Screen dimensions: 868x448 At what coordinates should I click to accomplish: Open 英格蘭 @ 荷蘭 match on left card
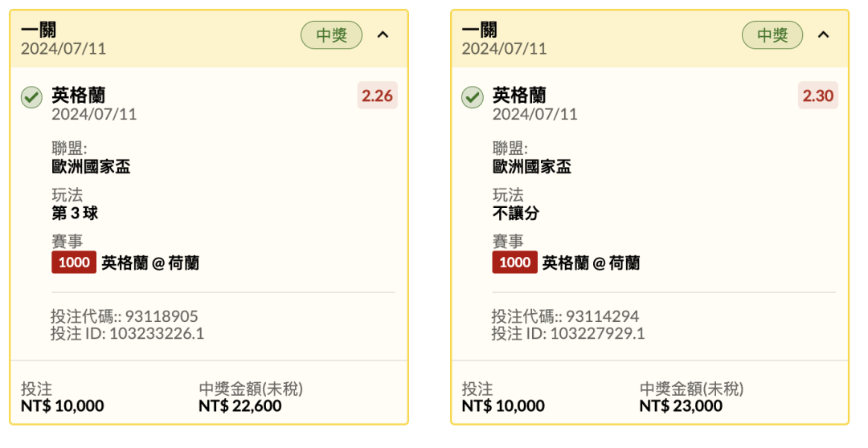click(150, 263)
